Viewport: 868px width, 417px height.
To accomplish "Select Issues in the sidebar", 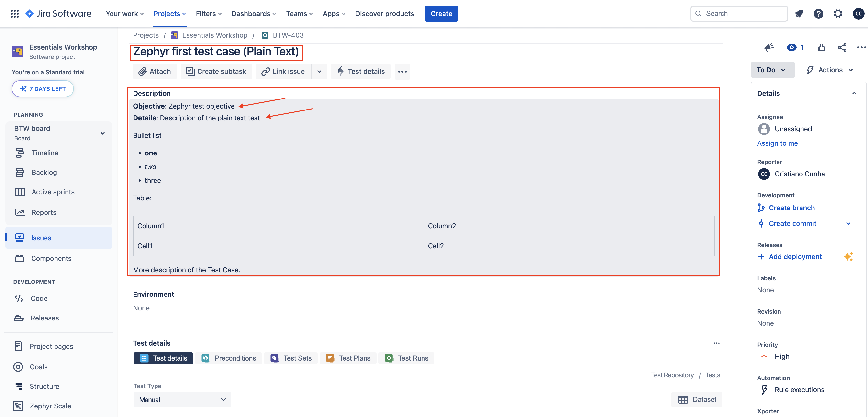I will [59, 238].
